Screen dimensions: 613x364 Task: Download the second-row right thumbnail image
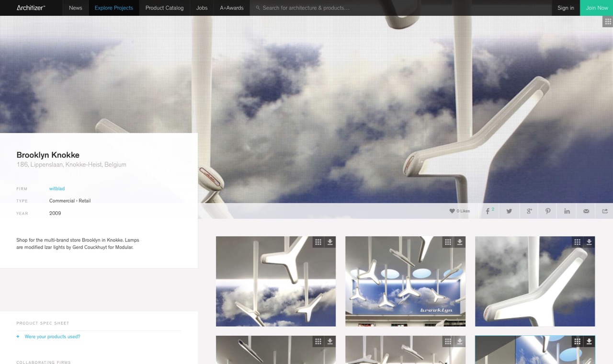589,341
